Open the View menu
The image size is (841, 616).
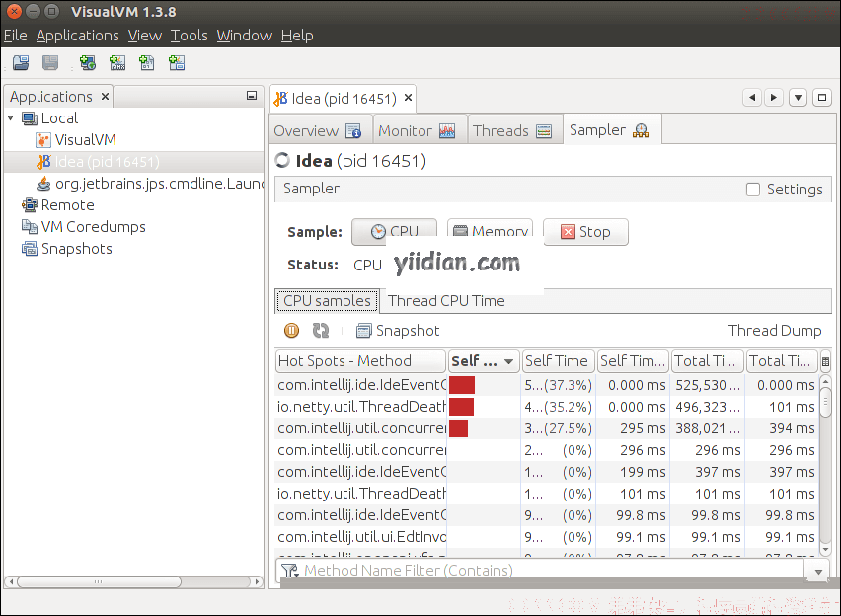pos(145,36)
